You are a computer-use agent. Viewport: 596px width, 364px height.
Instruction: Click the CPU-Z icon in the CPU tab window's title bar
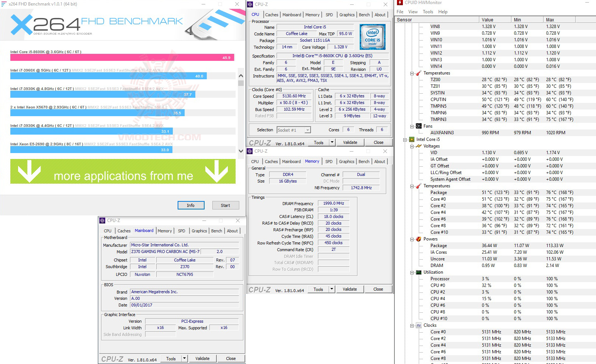pos(250,4)
